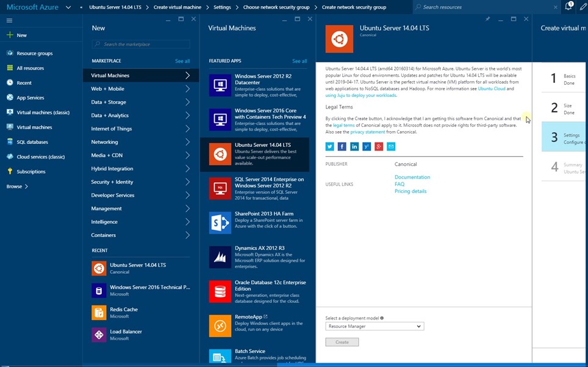Open Virtual machines (classic) icon
This screenshot has height=367, width=588.
point(10,112)
